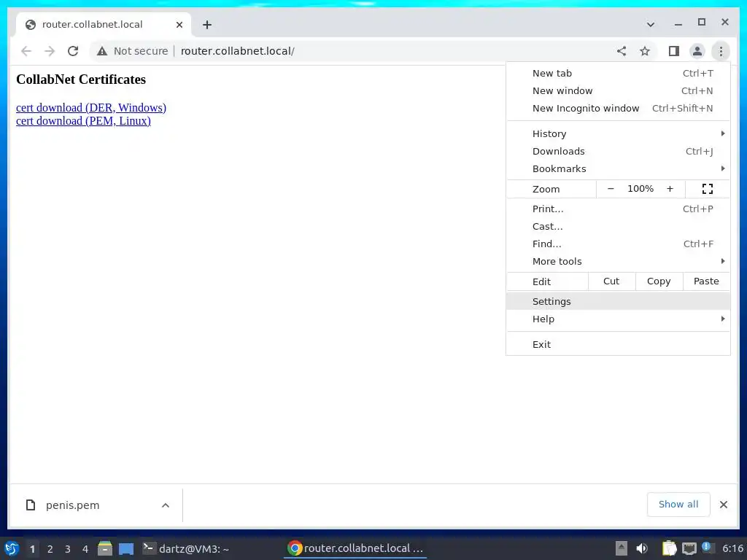Close the router.collabnet.local tab
Screen dimensions: 747x560
179,25
